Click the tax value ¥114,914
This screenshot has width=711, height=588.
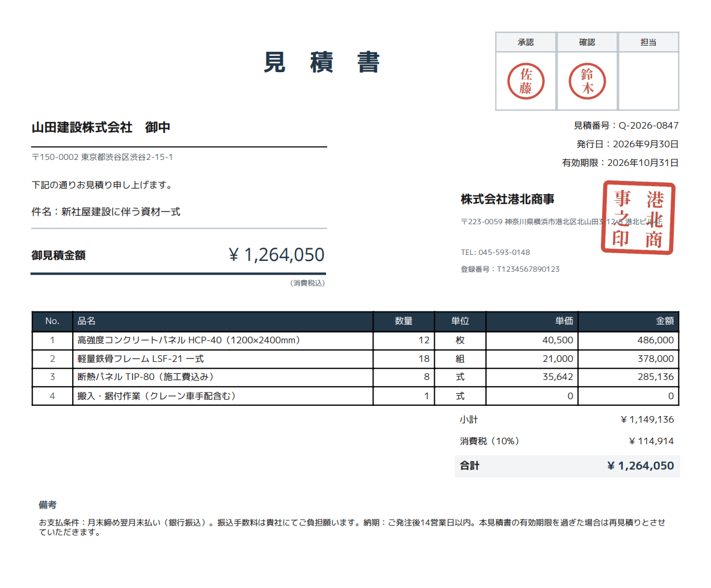[651, 441]
